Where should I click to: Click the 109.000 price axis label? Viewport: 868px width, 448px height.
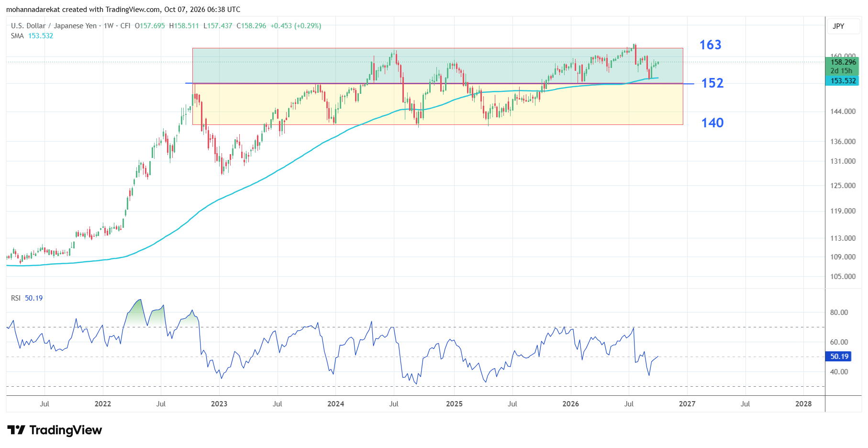(x=843, y=257)
